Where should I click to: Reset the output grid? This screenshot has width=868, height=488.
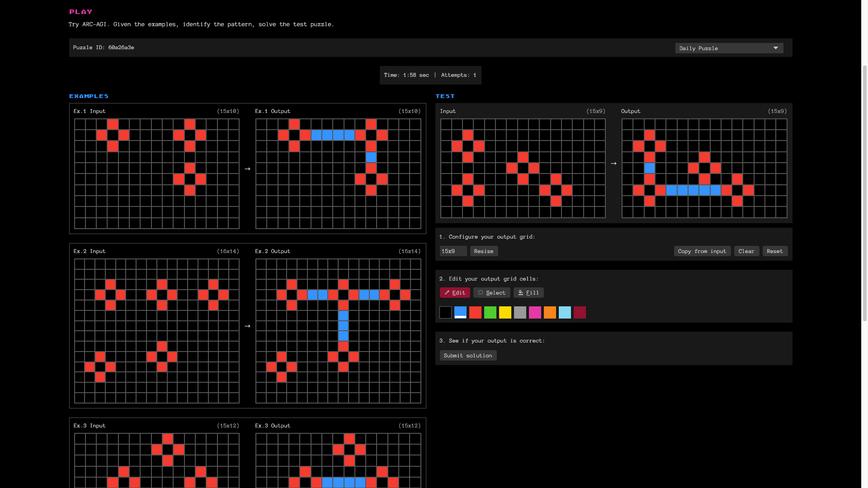(x=775, y=251)
